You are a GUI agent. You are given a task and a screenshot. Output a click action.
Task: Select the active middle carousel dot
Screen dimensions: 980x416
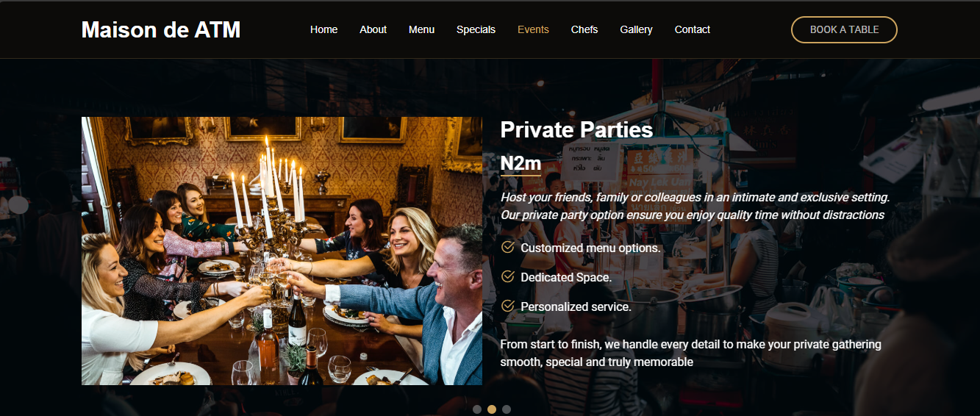click(492, 409)
